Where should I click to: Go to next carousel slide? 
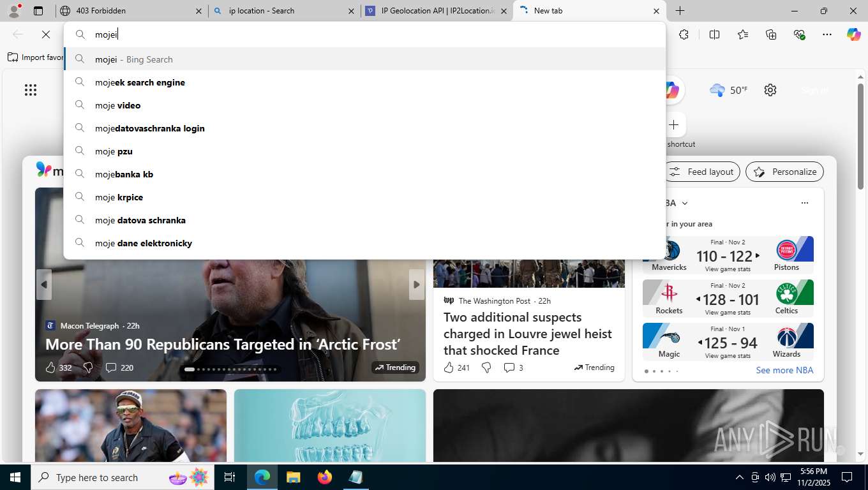pos(416,285)
